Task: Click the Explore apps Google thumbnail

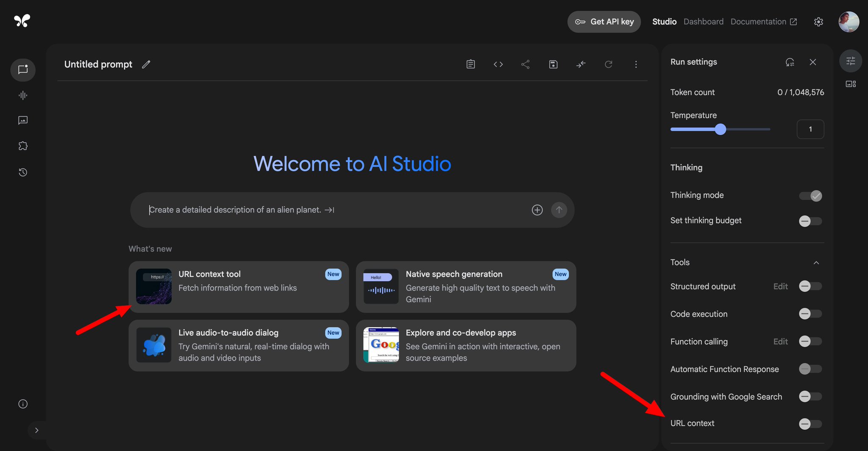Action: [381, 345]
